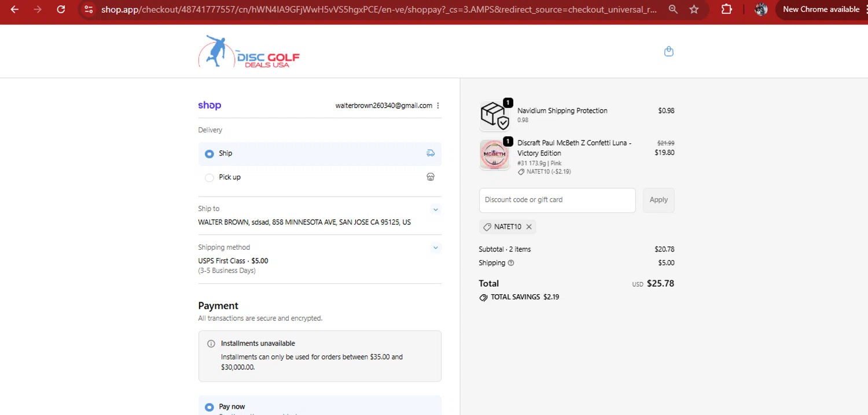The height and width of the screenshot is (415, 868).
Task: Open the shopping bag cart icon
Action: tap(669, 51)
